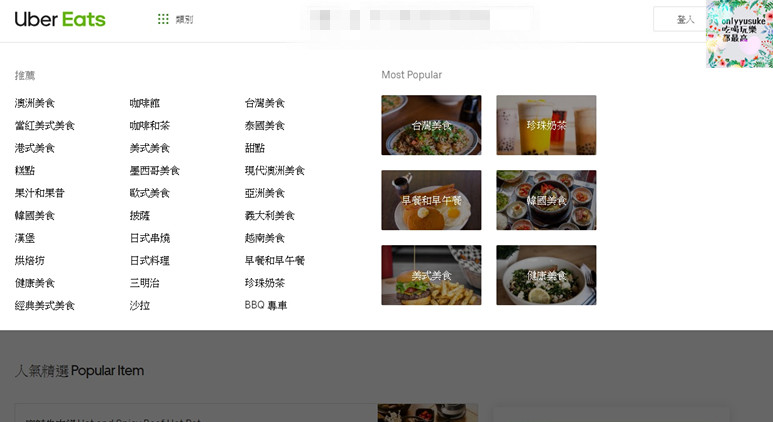
Task: Select 墨西哥美食 category link
Action: pyautogui.click(x=154, y=171)
